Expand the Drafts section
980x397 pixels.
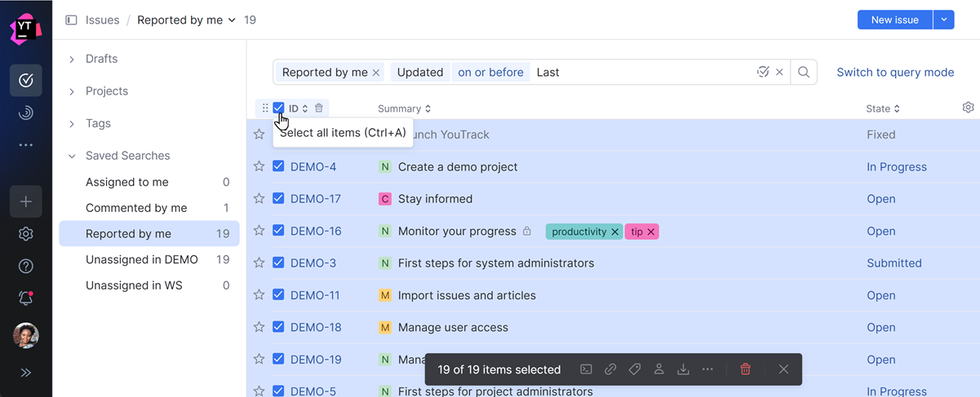coord(72,59)
